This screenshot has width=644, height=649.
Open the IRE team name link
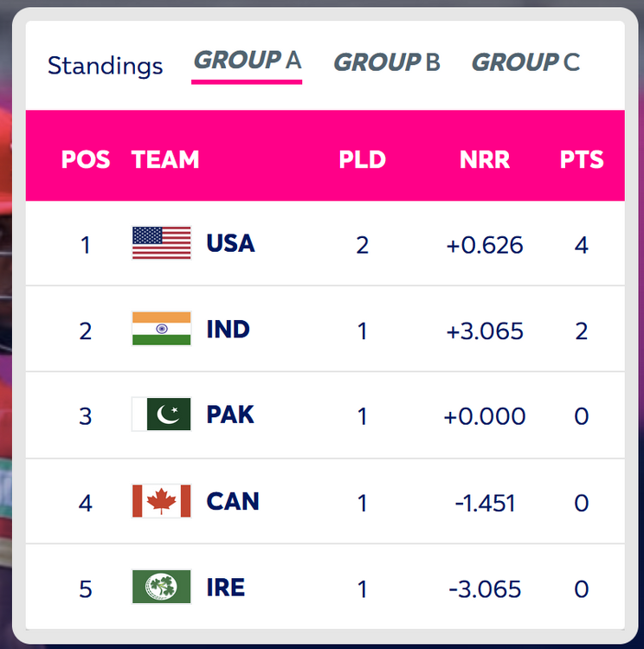pos(225,588)
